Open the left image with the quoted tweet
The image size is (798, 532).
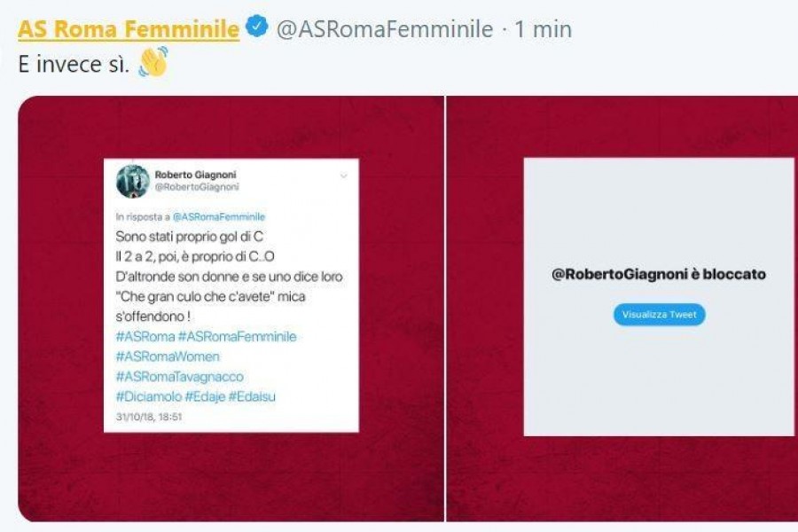click(x=231, y=309)
